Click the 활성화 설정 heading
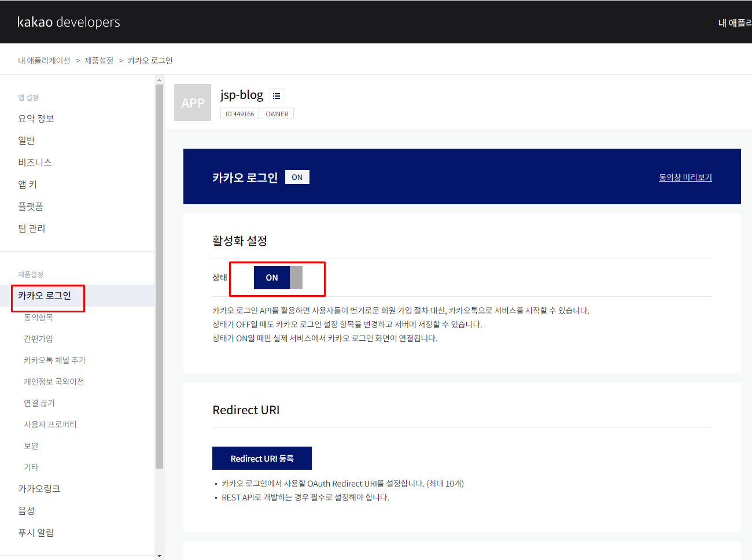This screenshot has width=752, height=560. coord(239,241)
